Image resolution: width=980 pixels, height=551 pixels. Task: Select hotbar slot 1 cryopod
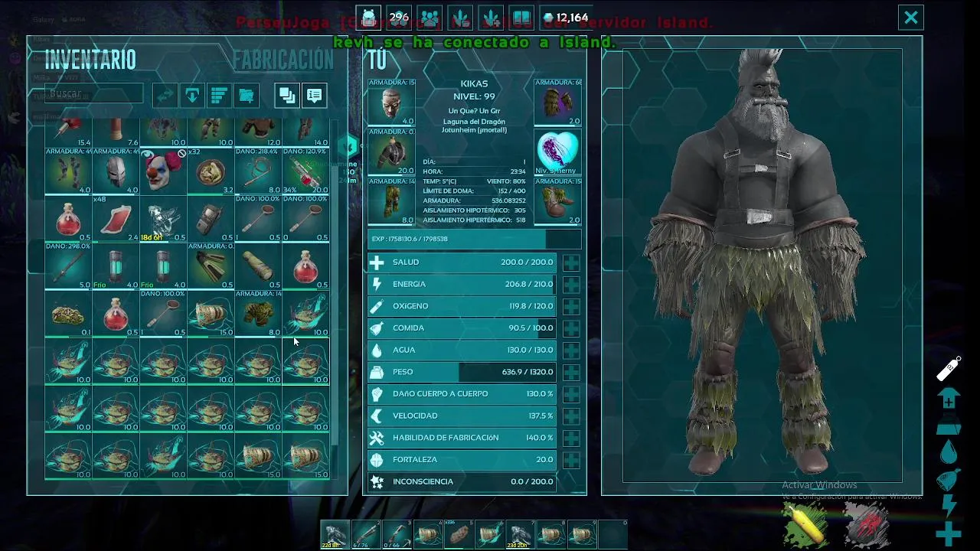point(335,534)
